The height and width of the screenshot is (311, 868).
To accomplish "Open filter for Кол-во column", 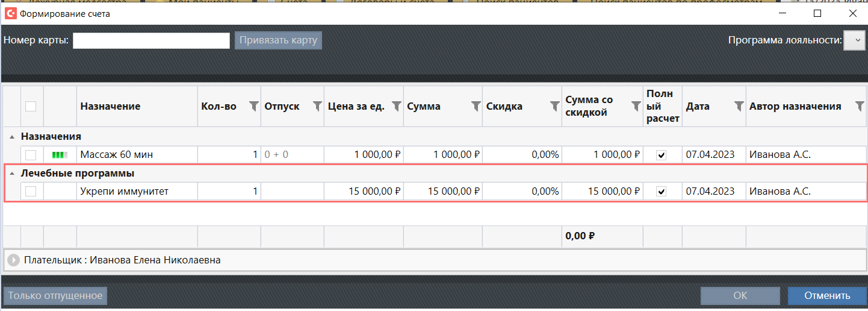I will pyautogui.click(x=253, y=106).
